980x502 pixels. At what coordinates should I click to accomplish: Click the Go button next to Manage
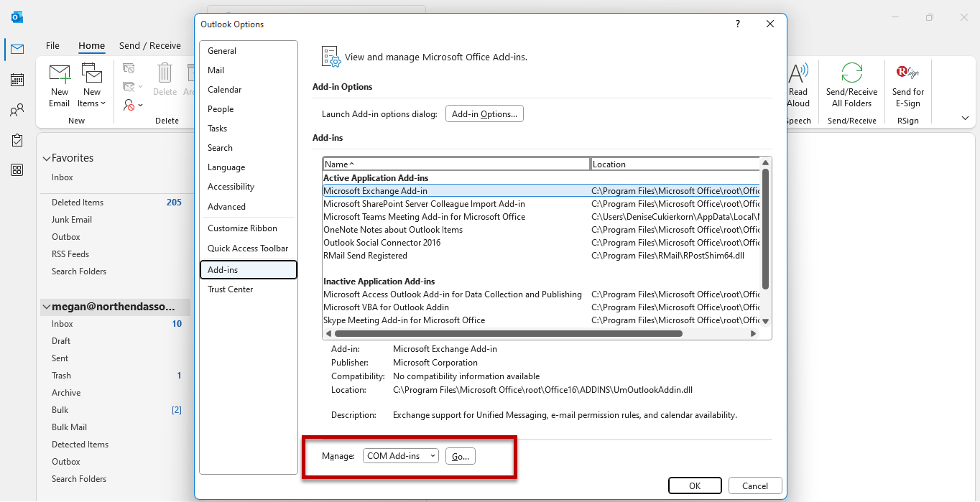click(x=460, y=455)
